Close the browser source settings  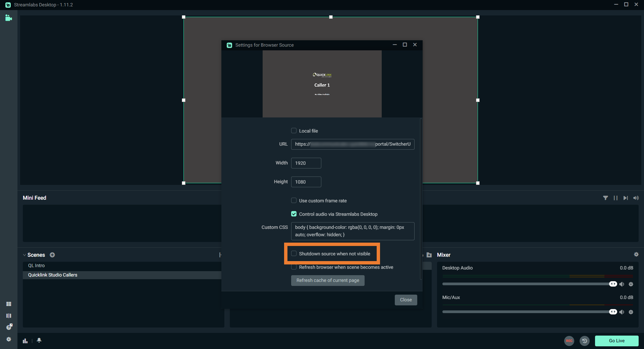(406, 300)
